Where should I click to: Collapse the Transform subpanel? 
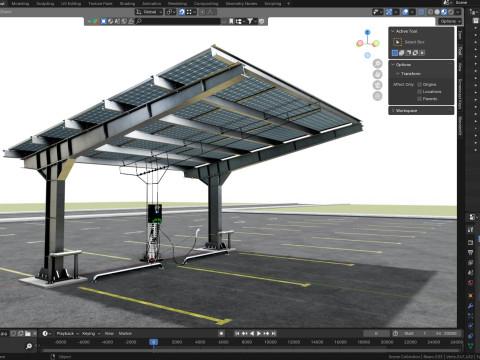[x=398, y=73]
